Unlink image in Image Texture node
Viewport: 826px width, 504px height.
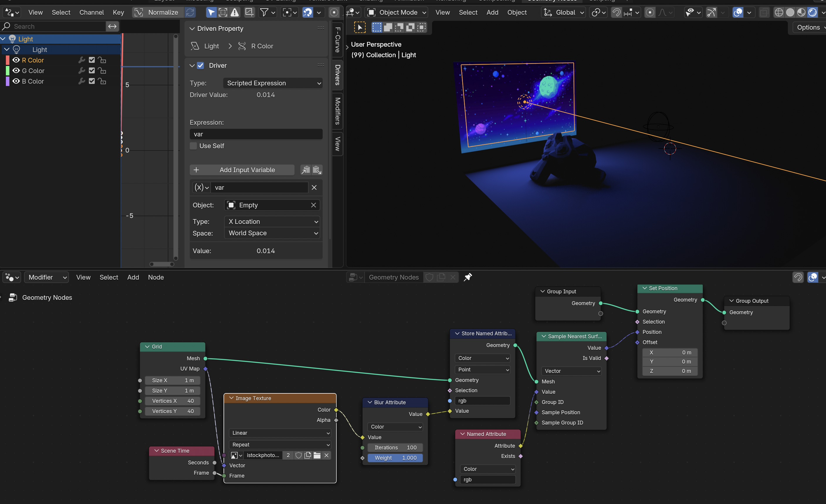tap(326, 455)
